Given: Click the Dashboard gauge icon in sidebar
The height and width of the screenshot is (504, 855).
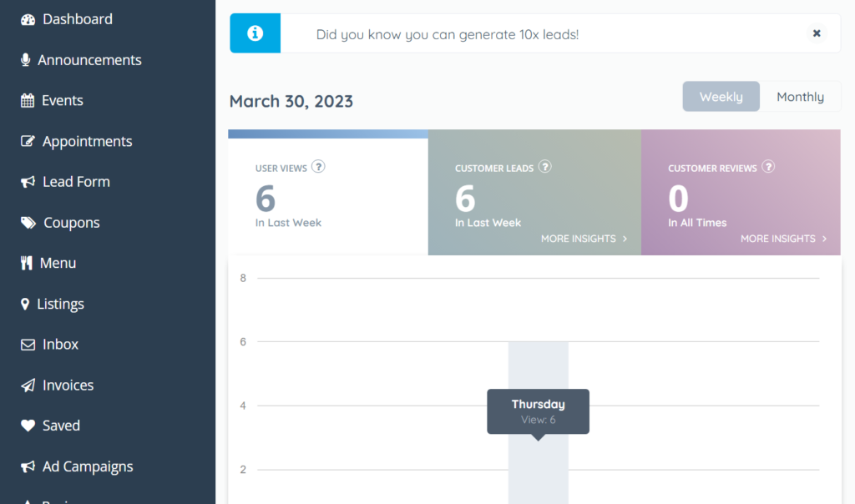Looking at the screenshot, I should coord(28,19).
